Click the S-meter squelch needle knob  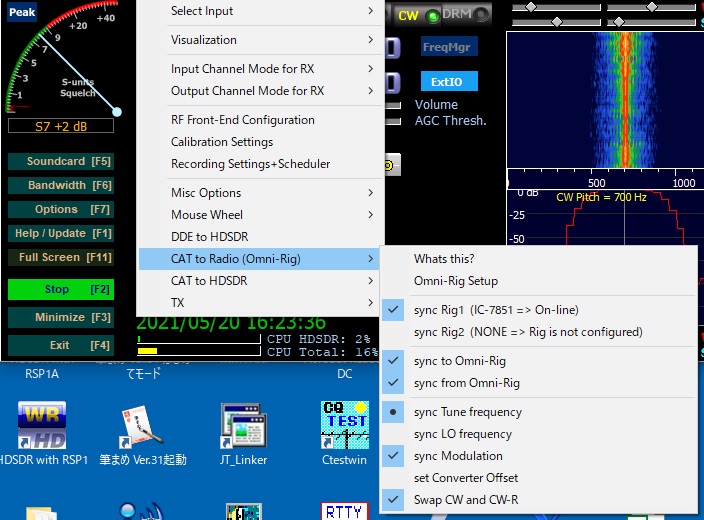coord(117,112)
